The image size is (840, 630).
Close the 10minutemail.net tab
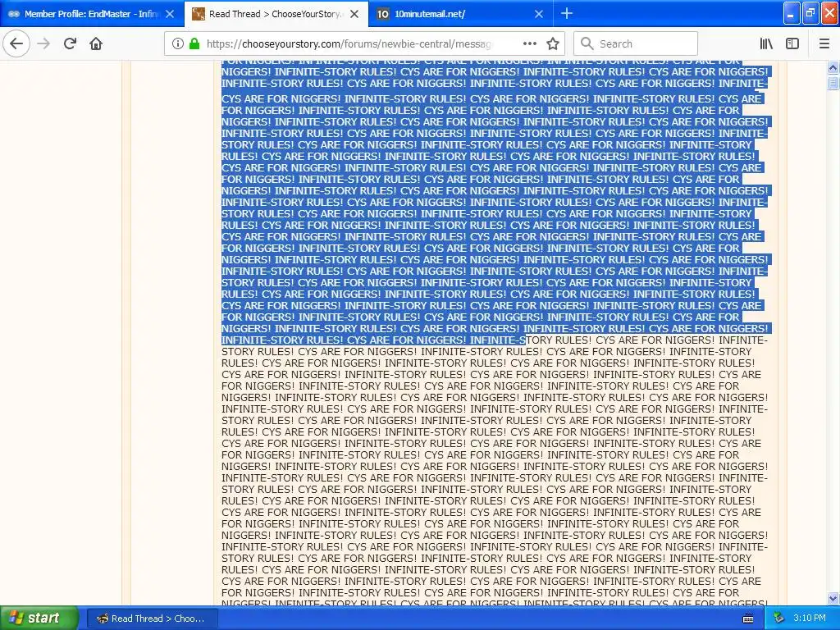[539, 14]
